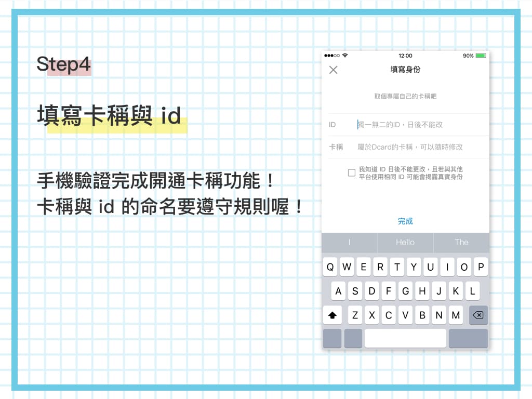The image size is (532, 399).
Task: Tap the M key on the keyboard
Action: coord(456,315)
